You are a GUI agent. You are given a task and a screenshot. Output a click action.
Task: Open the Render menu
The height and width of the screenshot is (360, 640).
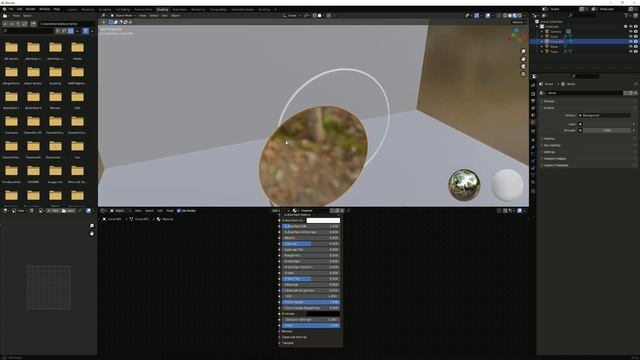31,9
